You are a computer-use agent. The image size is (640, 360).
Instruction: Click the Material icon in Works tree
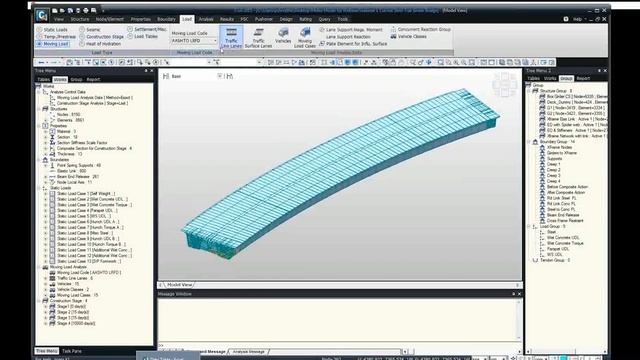(52, 131)
